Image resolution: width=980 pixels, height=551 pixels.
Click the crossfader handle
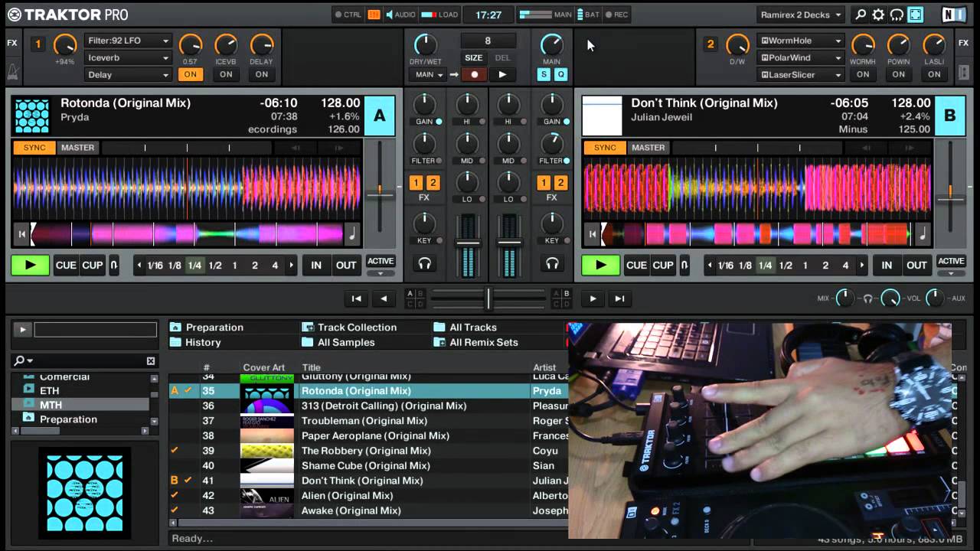pos(488,298)
